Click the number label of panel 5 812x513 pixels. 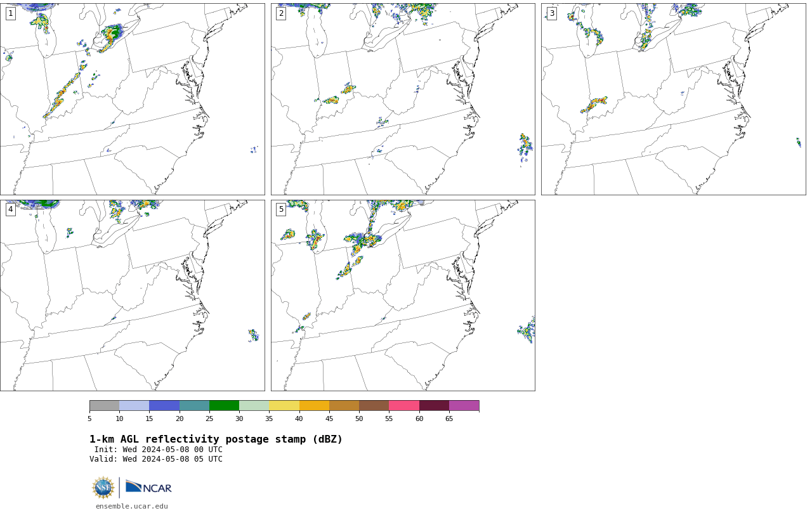[281, 209]
